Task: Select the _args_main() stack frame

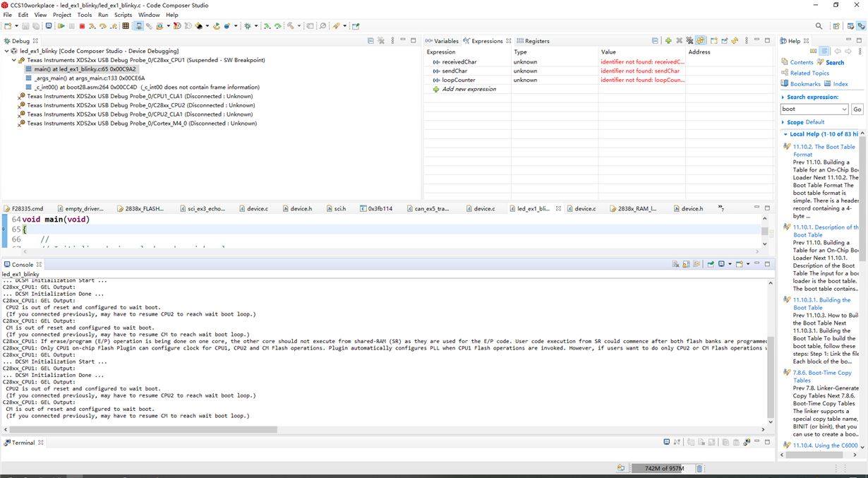Action: (84, 78)
